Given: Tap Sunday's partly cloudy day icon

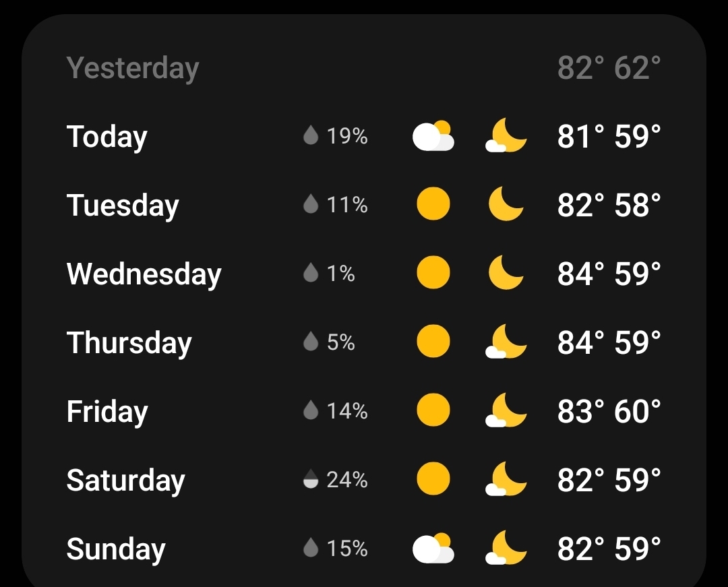Looking at the screenshot, I should (433, 549).
